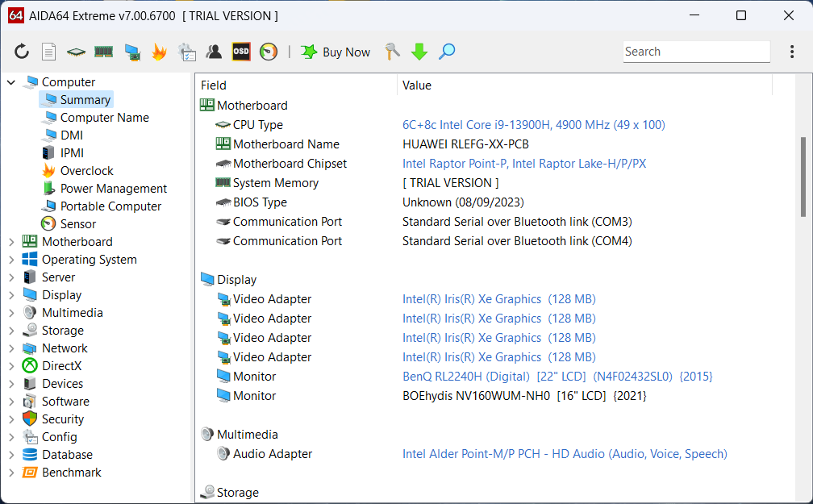The image size is (813, 504).
Task: Open the audit manager toolbar icon
Action: coord(186,52)
